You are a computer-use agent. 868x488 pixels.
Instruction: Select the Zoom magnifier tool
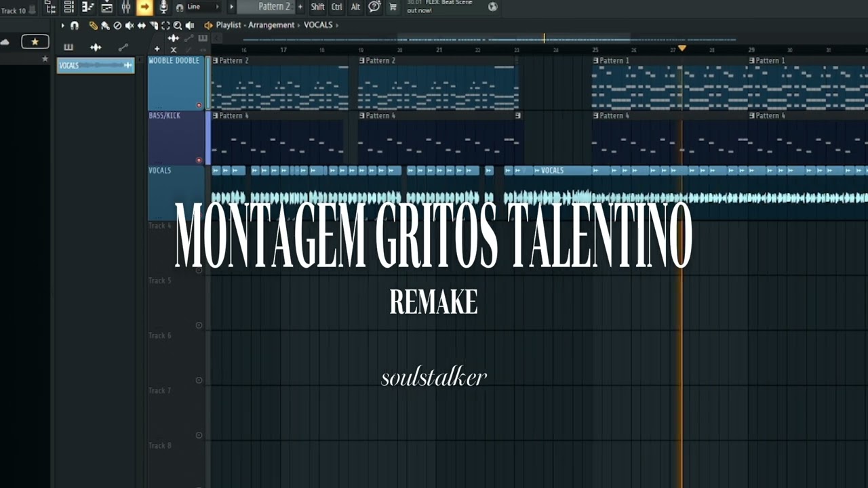pyautogui.click(x=178, y=26)
